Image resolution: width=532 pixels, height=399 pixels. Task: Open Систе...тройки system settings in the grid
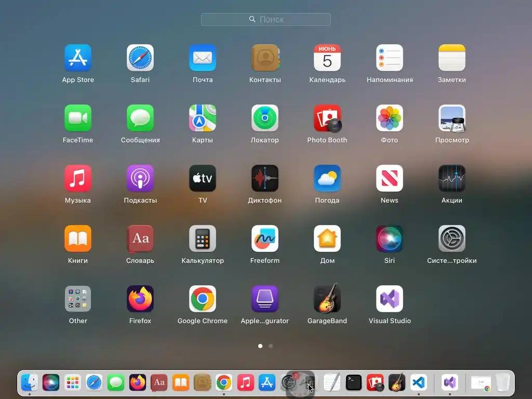coord(452,238)
